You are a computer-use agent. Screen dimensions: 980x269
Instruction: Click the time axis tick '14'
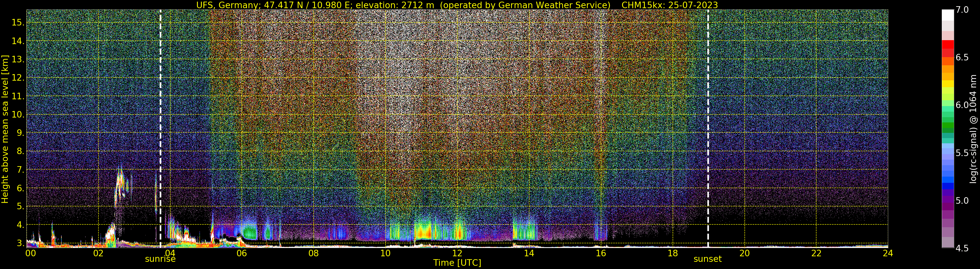(529, 253)
